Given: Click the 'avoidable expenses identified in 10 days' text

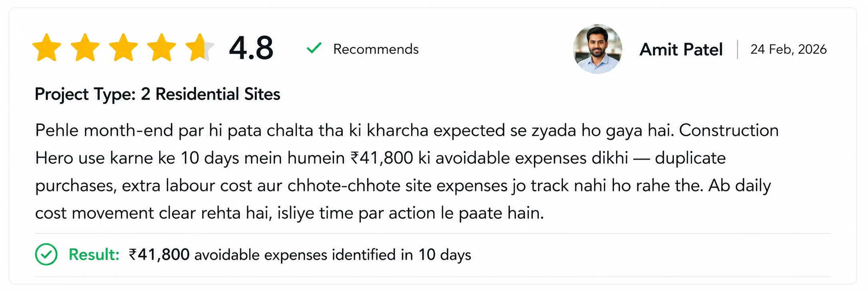Looking at the screenshot, I should click(333, 255).
